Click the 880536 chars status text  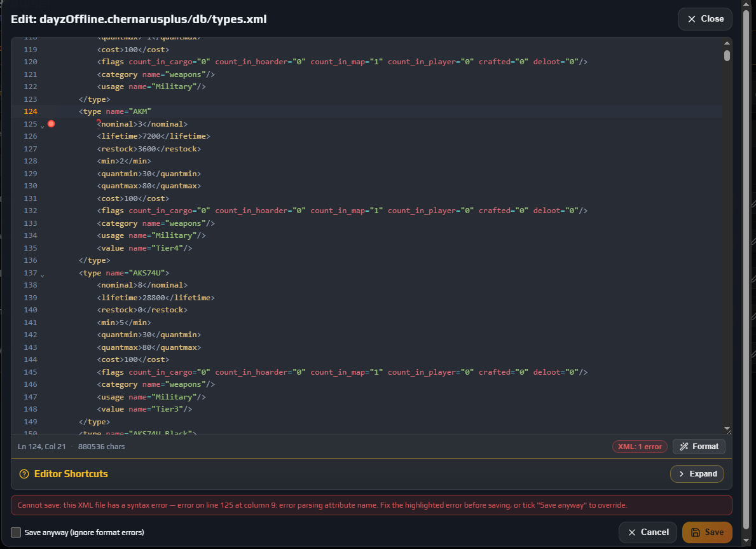click(101, 447)
